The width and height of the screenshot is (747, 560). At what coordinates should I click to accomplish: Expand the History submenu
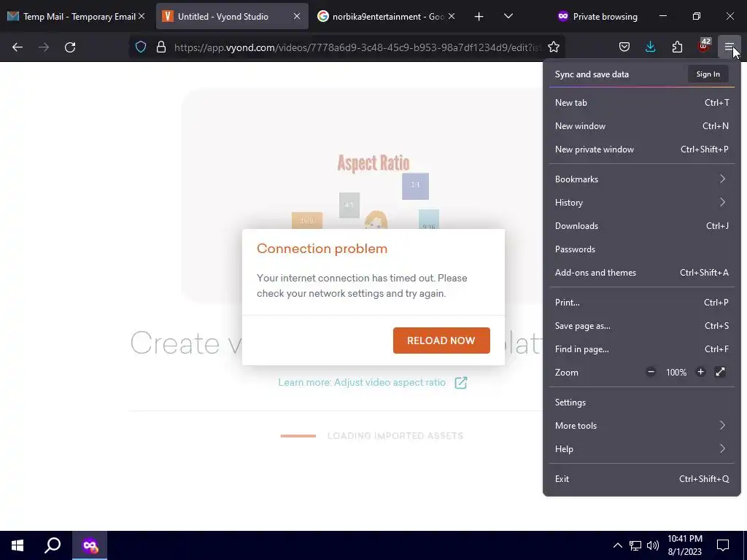coord(642,203)
